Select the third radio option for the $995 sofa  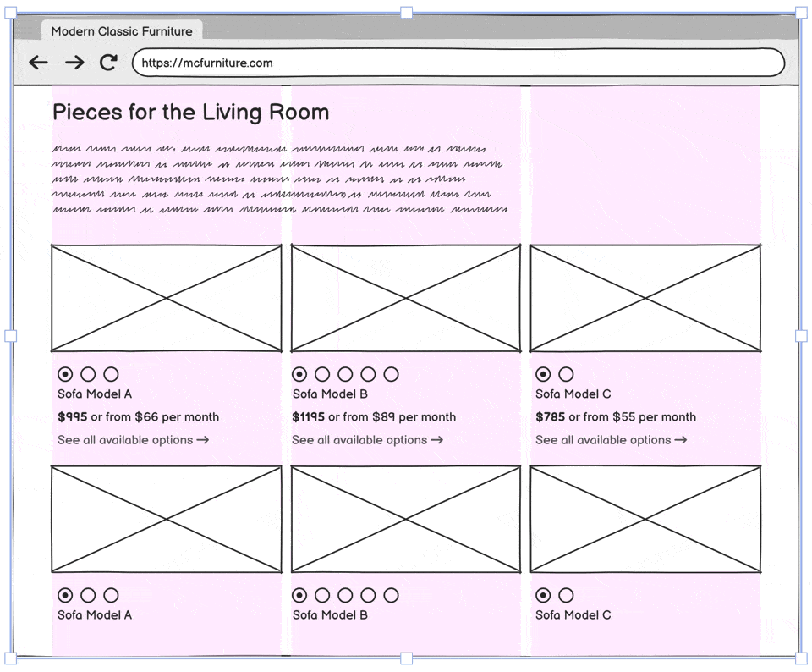point(111,374)
